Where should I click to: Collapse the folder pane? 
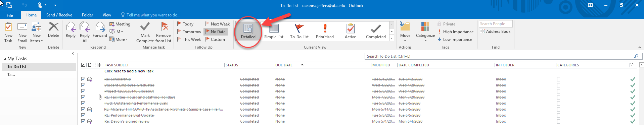73,54
